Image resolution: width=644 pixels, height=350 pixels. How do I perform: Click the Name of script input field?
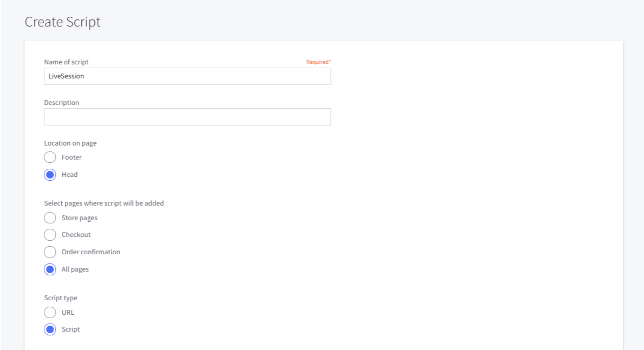pos(187,76)
